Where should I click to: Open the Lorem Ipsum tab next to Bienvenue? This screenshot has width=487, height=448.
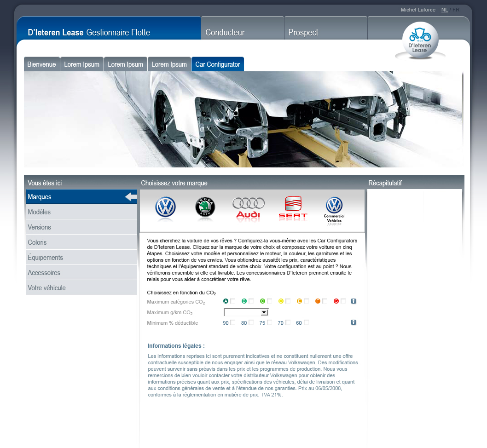pyautogui.click(x=81, y=64)
